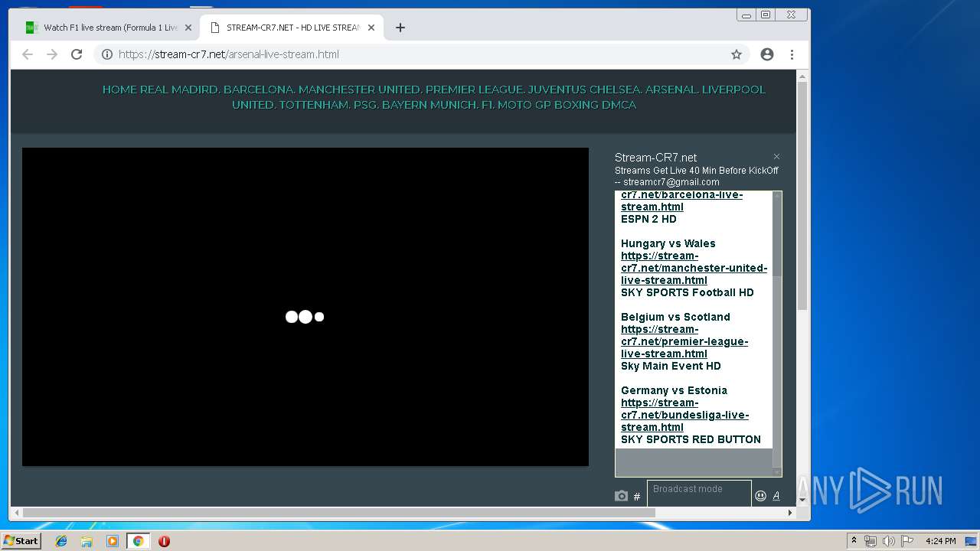Image resolution: width=980 pixels, height=551 pixels.
Task: Click the 'SKY SPORTS Football HD' text
Action: (687, 292)
